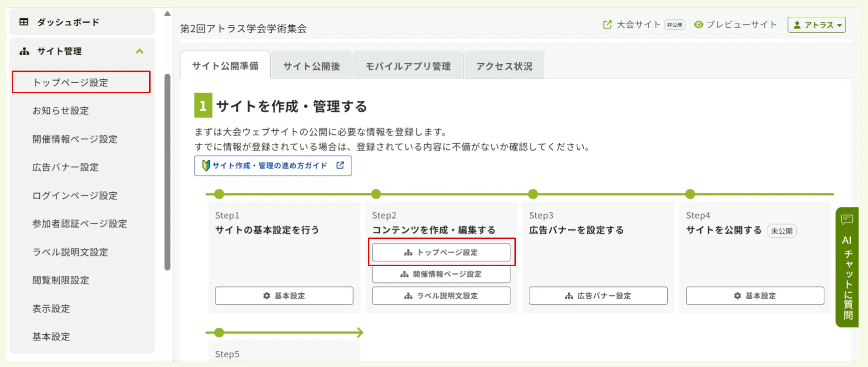Open the 大会サイト link
Image resolution: width=868 pixels, height=367 pixels.
(638, 24)
